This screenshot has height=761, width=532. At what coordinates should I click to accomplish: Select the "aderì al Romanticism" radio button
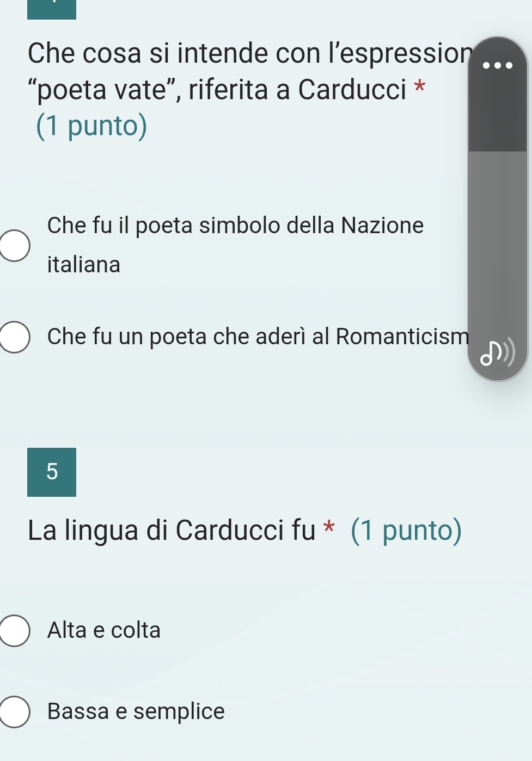(x=14, y=337)
